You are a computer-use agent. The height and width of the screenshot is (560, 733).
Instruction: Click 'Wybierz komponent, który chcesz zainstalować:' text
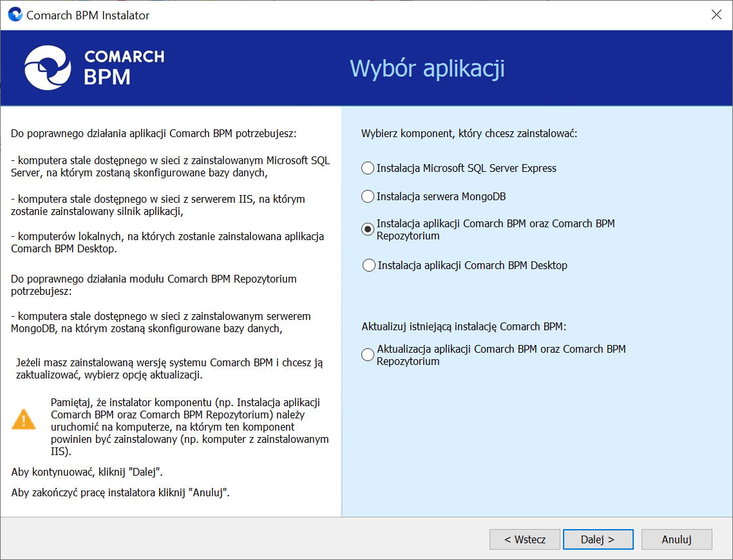(470, 134)
